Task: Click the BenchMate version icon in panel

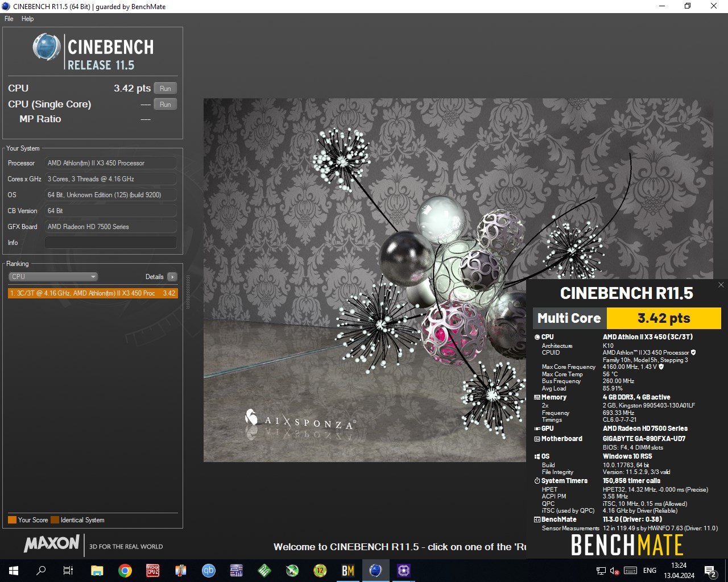Action: (x=537, y=519)
